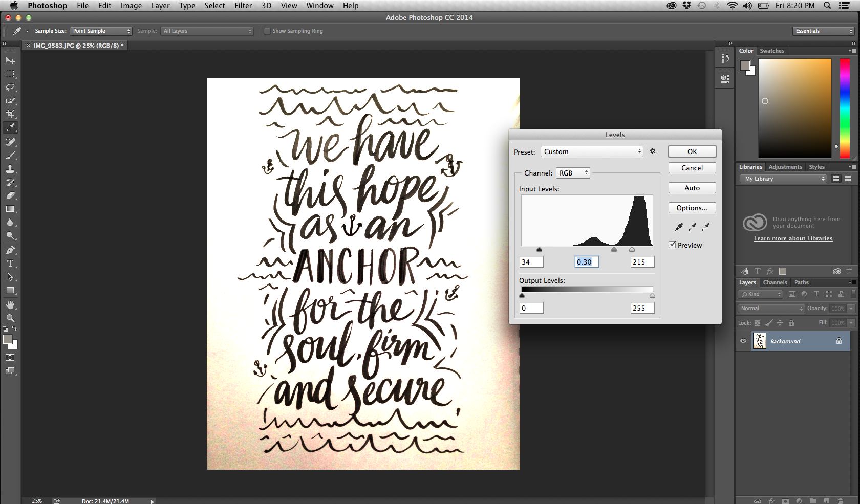Select the Hand tool

click(10, 305)
